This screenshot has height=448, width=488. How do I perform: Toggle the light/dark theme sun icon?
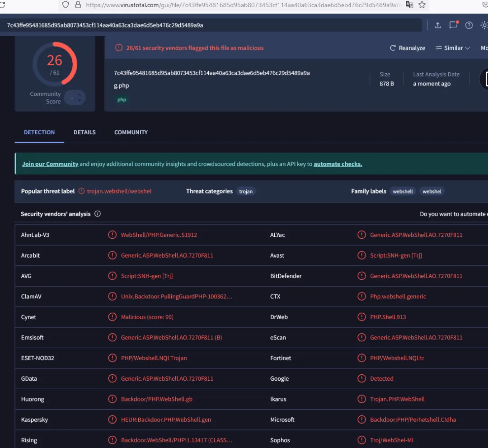click(x=484, y=25)
